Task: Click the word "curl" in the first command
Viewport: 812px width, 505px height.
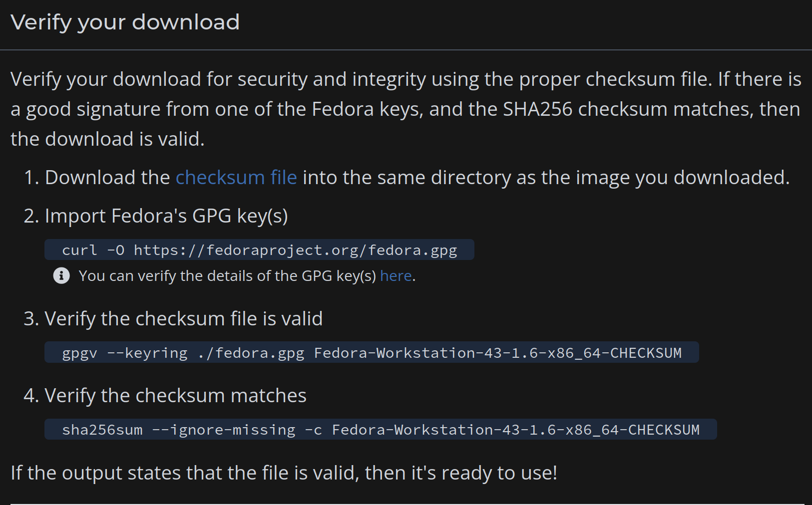Action: 79,250
